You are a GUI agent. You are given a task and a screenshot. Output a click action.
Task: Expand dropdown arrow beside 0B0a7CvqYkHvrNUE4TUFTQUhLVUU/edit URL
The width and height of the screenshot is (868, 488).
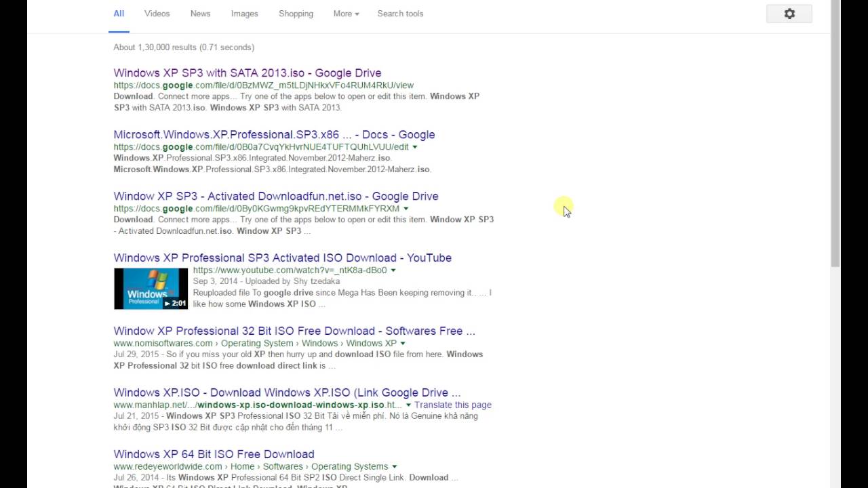click(414, 147)
